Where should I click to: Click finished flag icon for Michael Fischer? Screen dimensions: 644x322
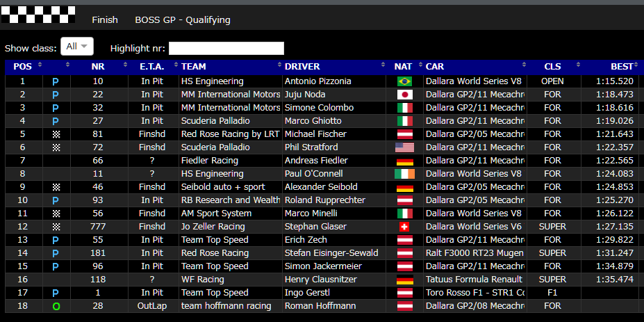coord(56,134)
